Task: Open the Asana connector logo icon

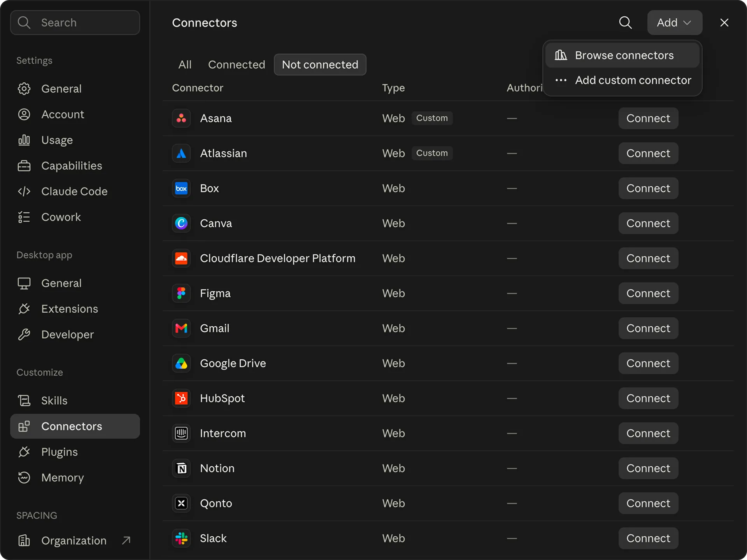Action: 181,118
